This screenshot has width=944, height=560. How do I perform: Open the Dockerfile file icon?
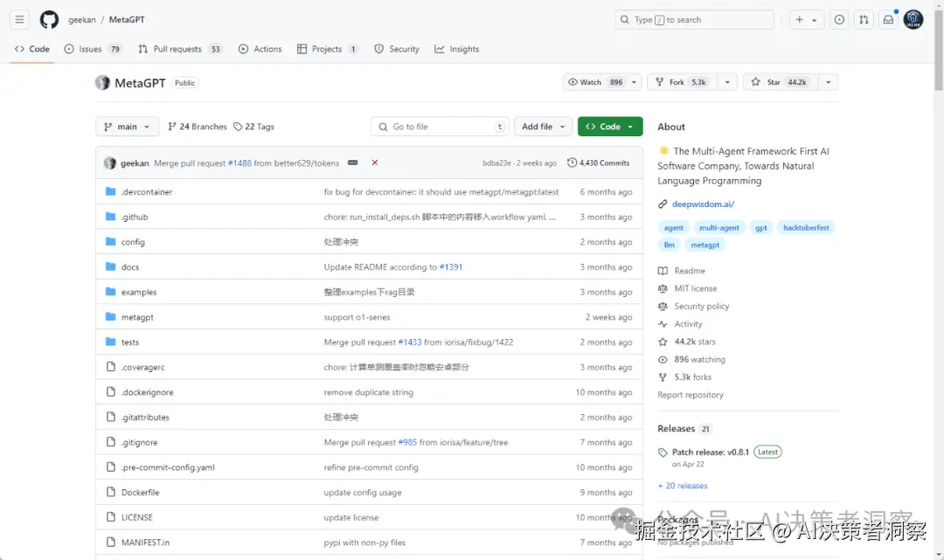click(111, 492)
